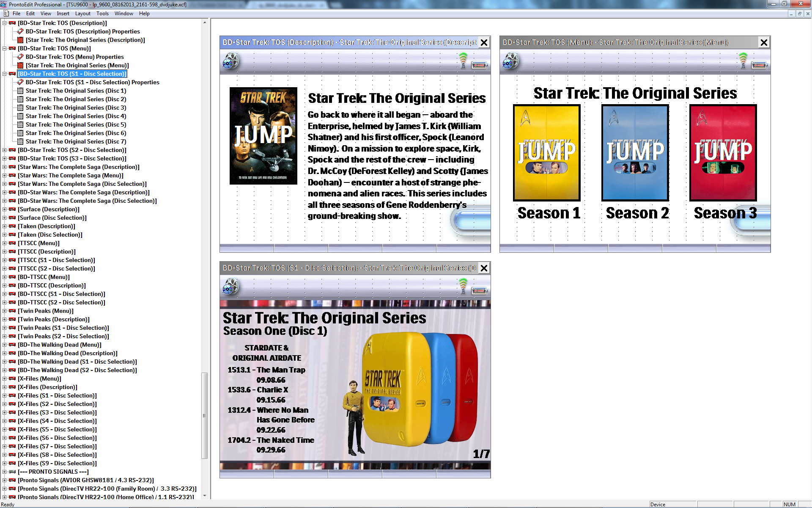The width and height of the screenshot is (812, 508).
Task: Select [Twin Peaks (Description)] in tree
Action: (x=54, y=319)
